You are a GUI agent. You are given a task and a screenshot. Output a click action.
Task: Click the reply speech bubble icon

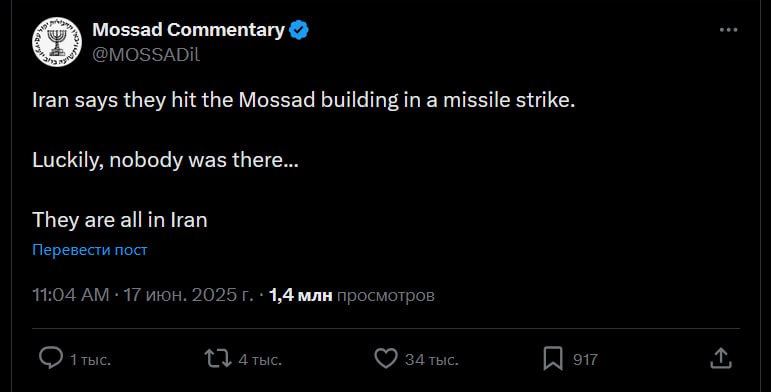tap(51, 358)
